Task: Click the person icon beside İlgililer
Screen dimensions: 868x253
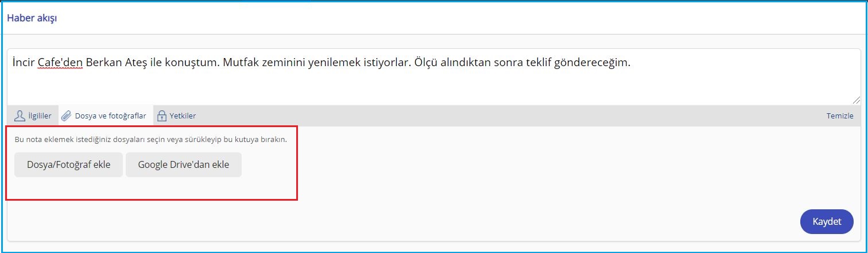Action: coord(20,116)
